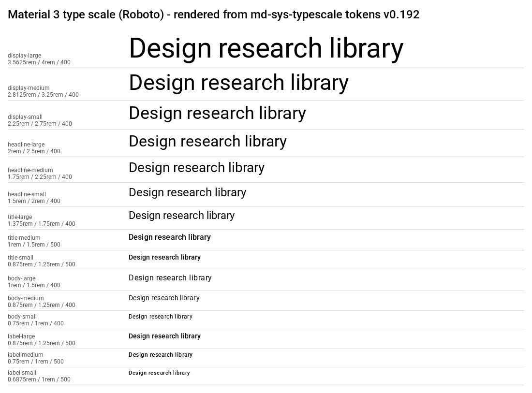Select the display-large label
The height and width of the screenshot is (393, 532).
tap(25, 55)
